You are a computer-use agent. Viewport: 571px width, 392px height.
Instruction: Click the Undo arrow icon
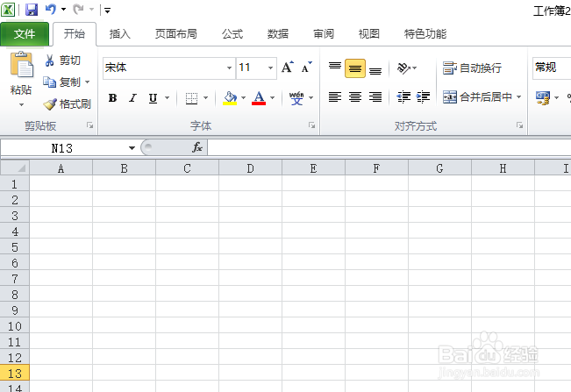click(x=51, y=9)
